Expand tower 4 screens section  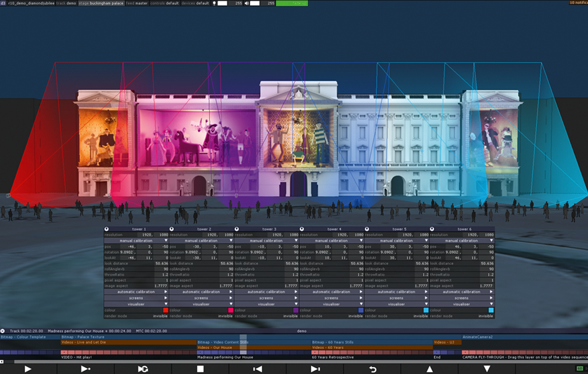[331, 298]
